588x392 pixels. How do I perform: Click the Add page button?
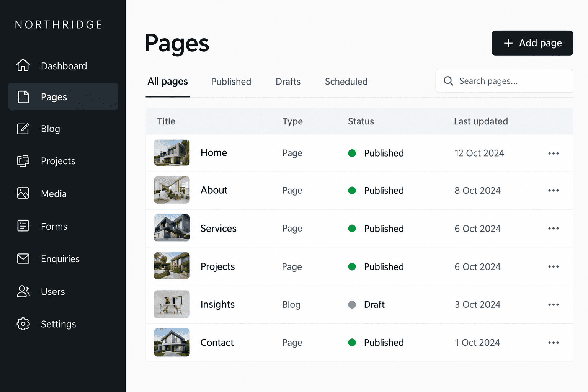coord(532,43)
